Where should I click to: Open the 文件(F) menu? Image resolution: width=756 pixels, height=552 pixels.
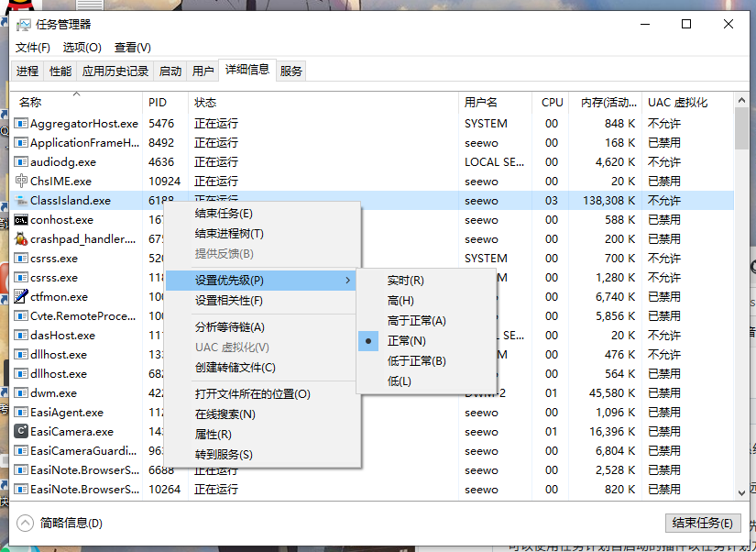pos(33,48)
